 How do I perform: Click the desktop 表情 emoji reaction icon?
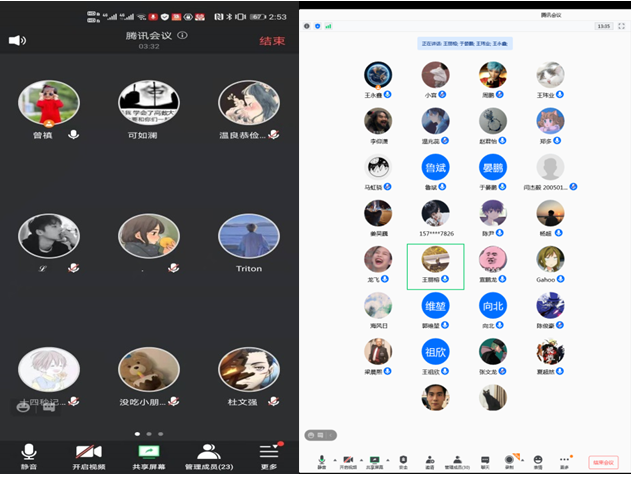[x=538, y=460]
